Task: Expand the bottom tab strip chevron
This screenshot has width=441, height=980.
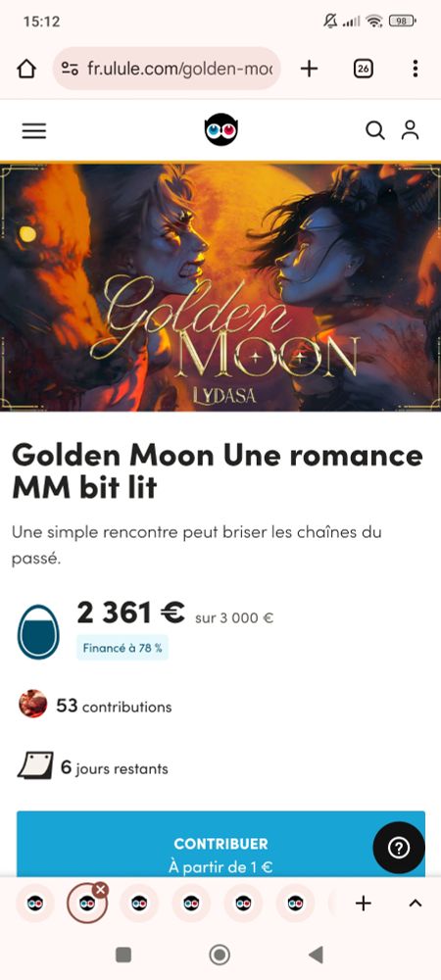Action: 416,904
